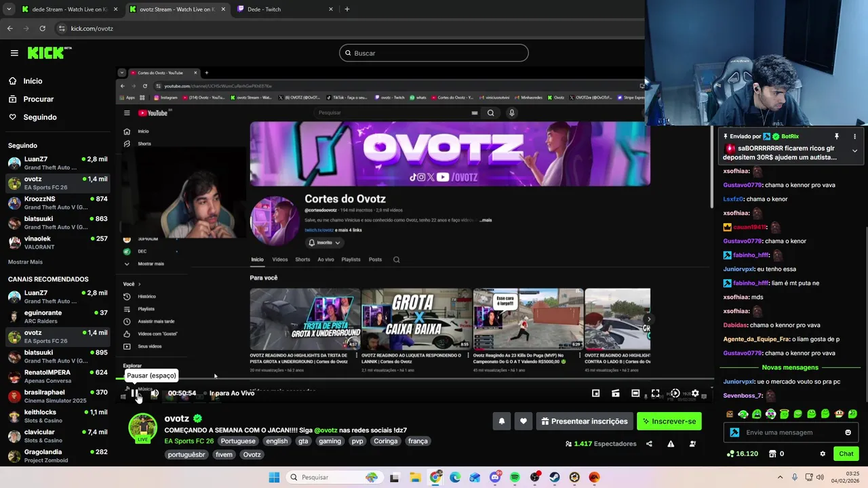
Task: Open Início in Kick sidebar
Action: click(33, 81)
